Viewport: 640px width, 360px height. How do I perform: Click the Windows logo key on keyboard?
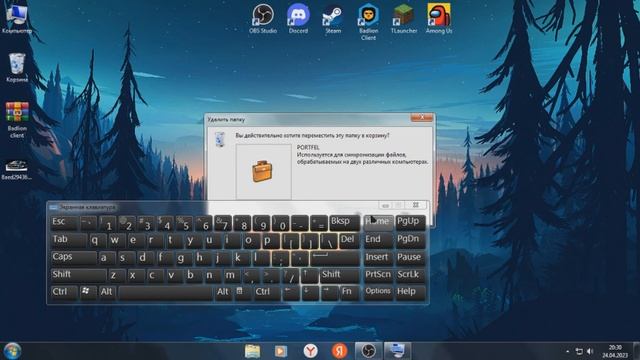click(x=88, y=293)
